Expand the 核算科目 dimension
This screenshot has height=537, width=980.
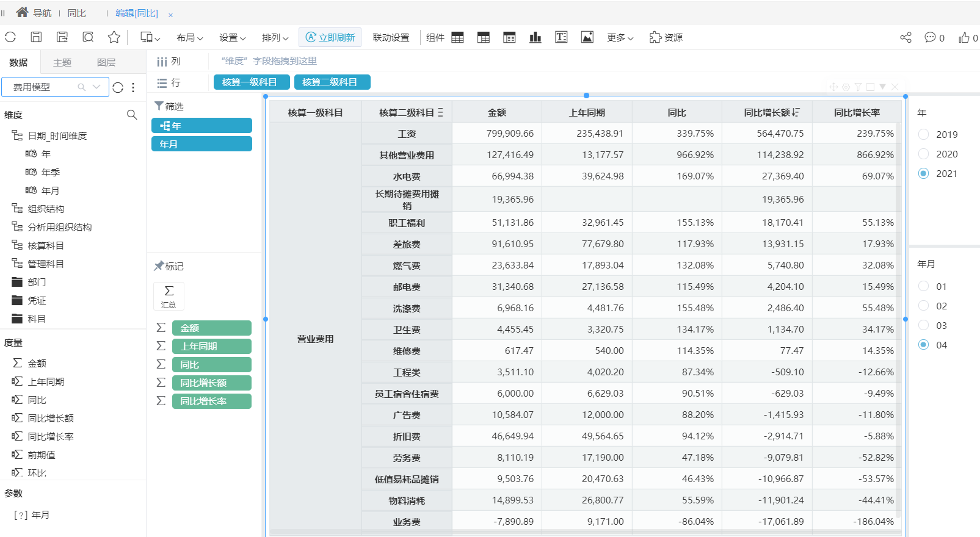17,245
